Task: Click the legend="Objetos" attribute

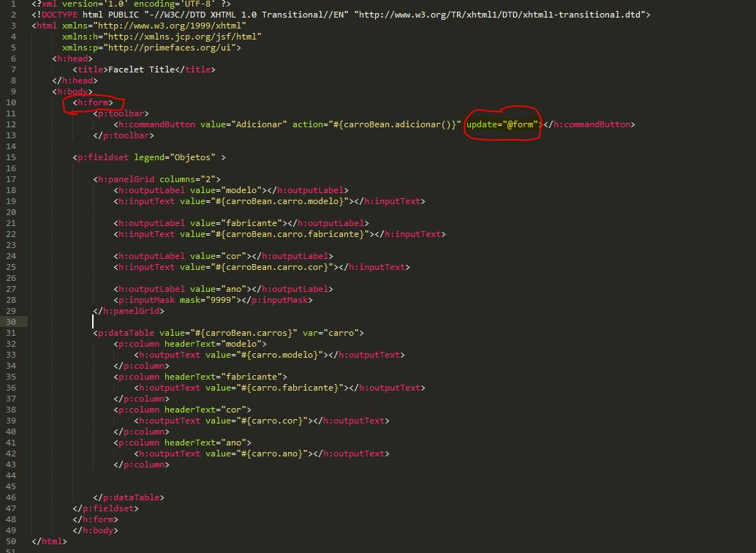Action: tap(175, 157)
